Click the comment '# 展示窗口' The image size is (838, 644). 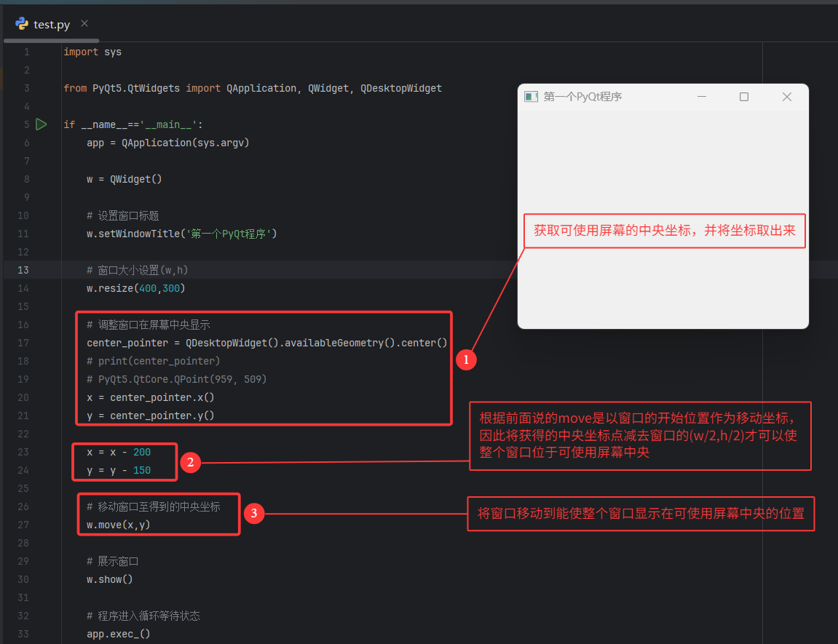coord(112,561)
